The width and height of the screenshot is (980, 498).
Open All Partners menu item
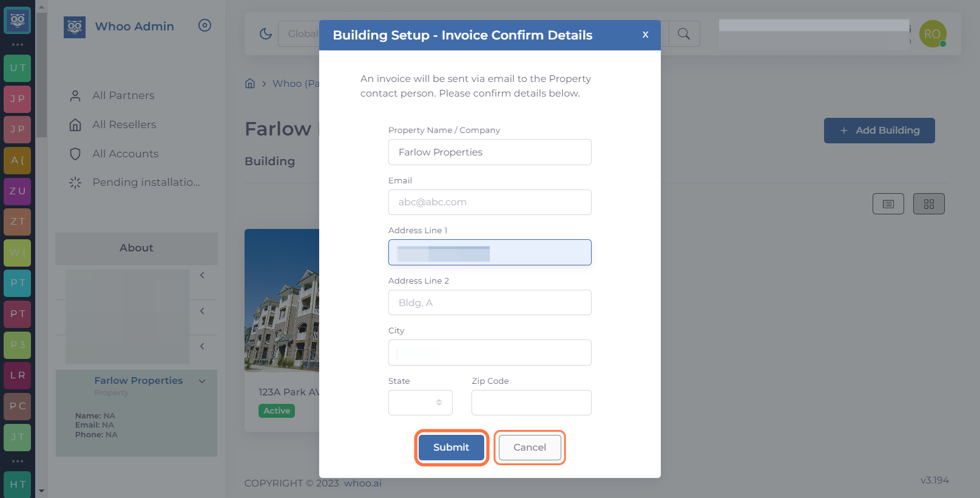coord(123,95)
